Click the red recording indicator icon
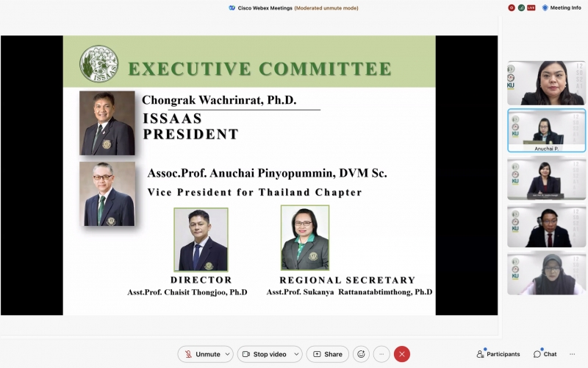The height and width of the screenshot is (368, 588). (x=512, y=7)
